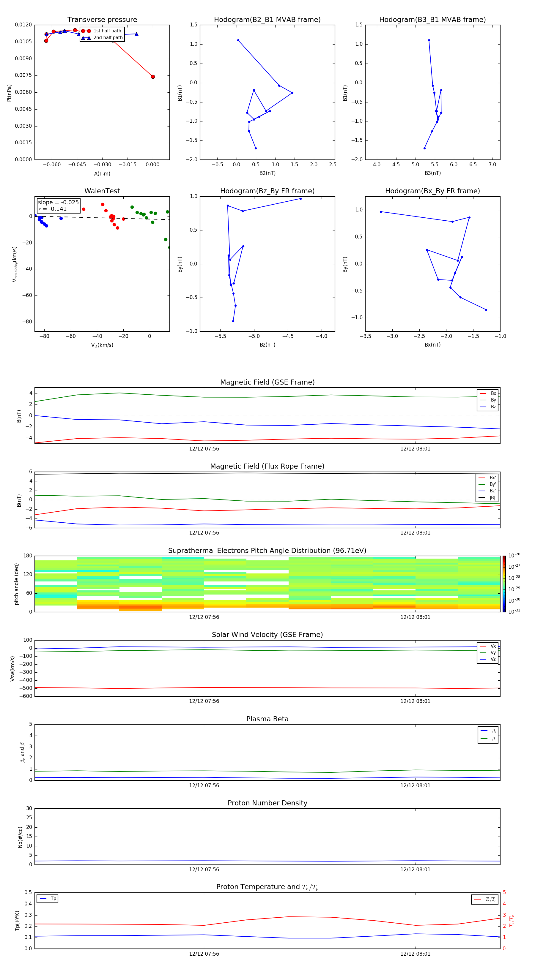This screenshot has height=980, width=535.
Task: Click the pitch angle color scale bar
Action: coord(504,584)
